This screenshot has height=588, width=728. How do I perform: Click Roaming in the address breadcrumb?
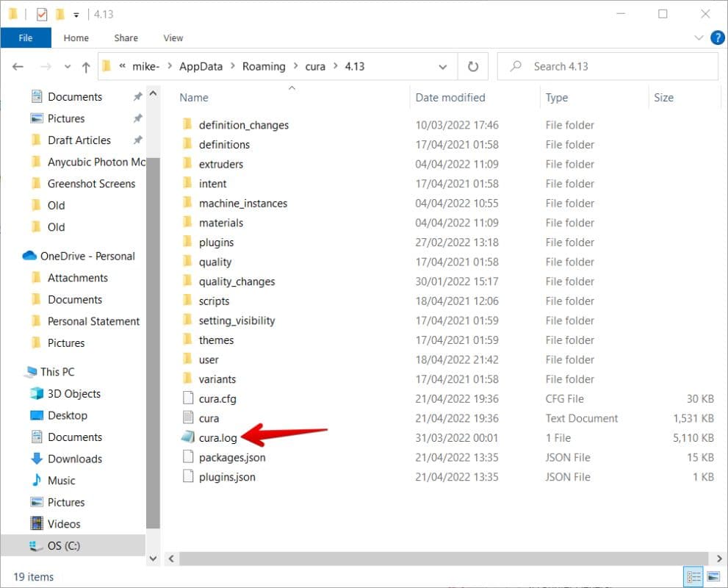264,67
